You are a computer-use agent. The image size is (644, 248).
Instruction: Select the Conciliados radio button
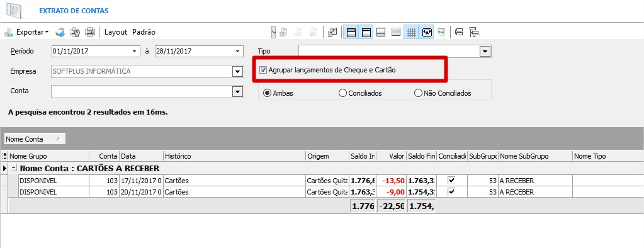tap(342, 93)
